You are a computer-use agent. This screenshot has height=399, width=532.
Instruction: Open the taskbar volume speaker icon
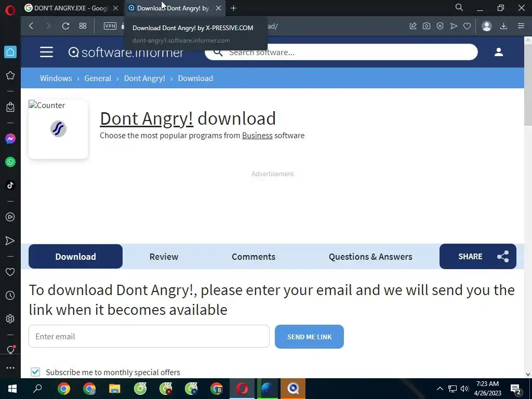[x=464, y=389]
